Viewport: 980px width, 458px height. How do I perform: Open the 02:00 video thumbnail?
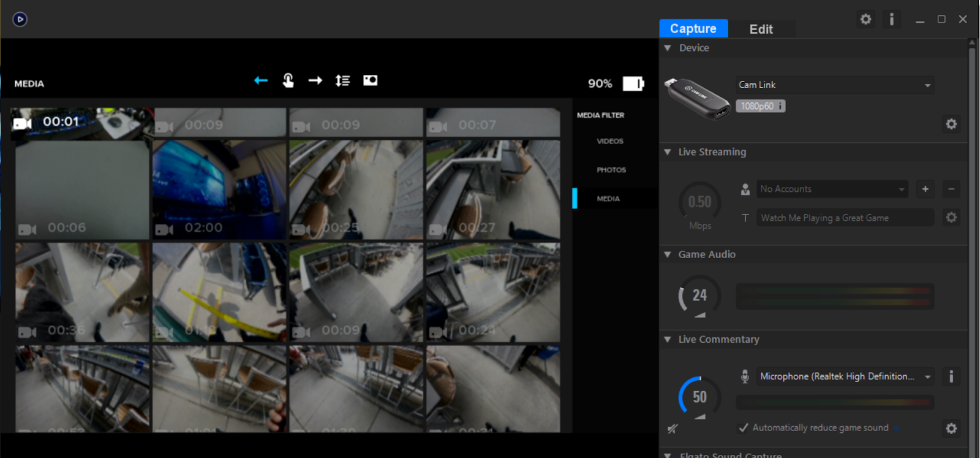219,189
